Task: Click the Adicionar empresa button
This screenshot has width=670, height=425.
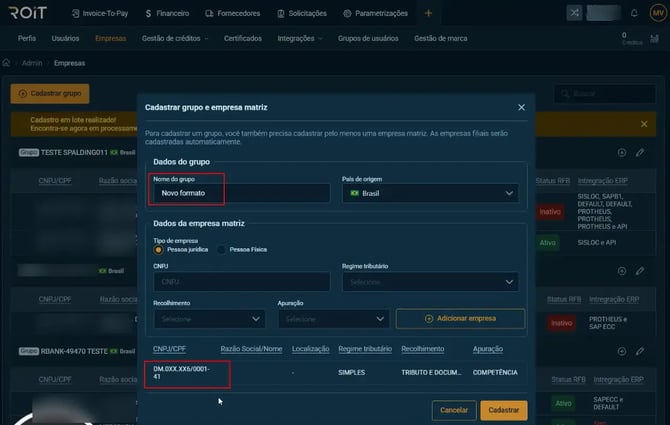Action: [460, 318]
